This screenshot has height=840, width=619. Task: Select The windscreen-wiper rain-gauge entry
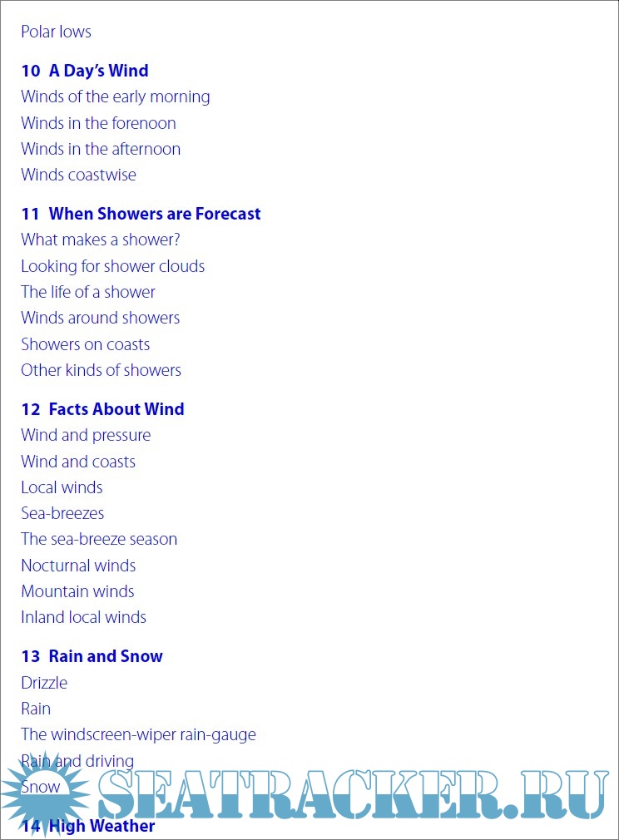tap(138, 734)
